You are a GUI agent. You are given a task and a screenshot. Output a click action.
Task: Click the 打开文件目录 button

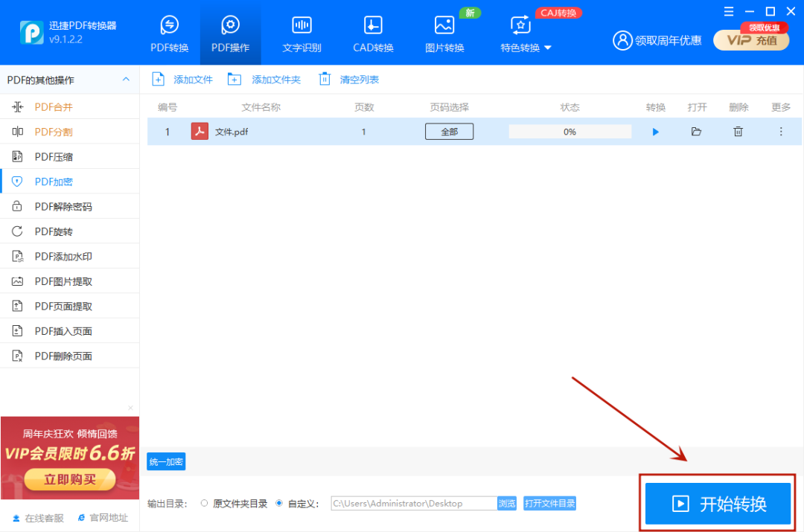[549, 503]
